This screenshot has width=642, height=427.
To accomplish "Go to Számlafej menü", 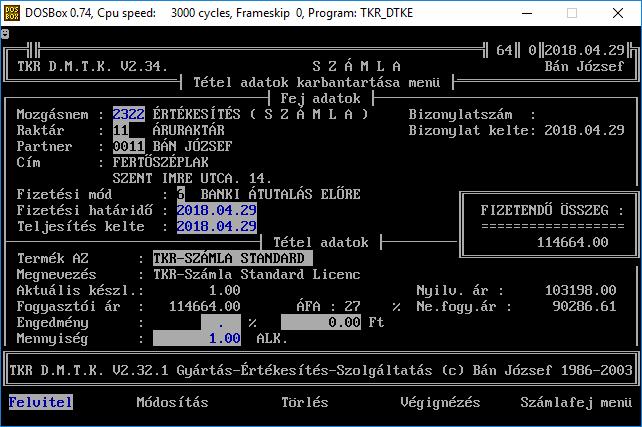I will click(576, 402).
